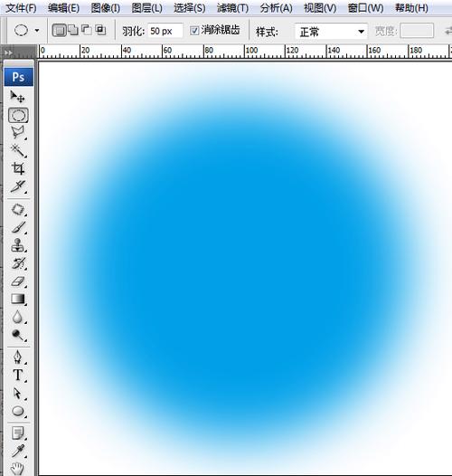
Task: Click the 羽化 feather input field
Action: (x=165, y=31)
